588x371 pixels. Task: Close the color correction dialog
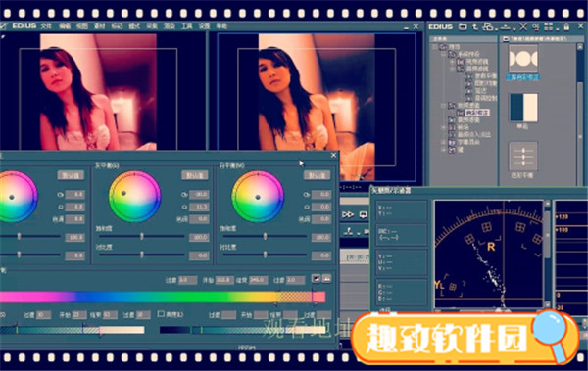(x=334, y=155)
